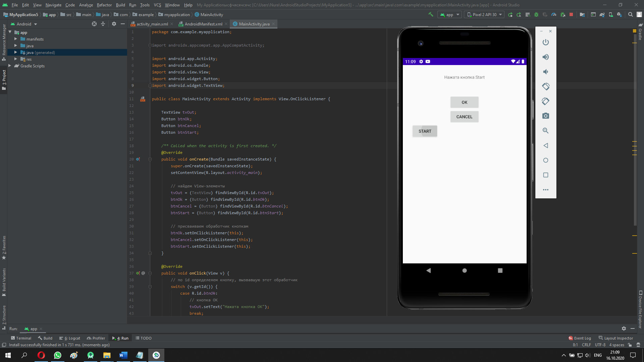Click the Debug app bug icon

click(536, 14)
